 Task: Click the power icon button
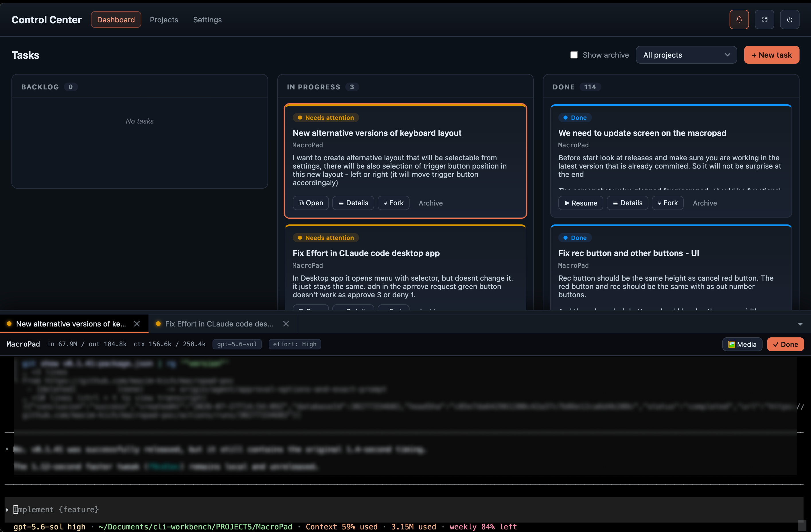789,19
